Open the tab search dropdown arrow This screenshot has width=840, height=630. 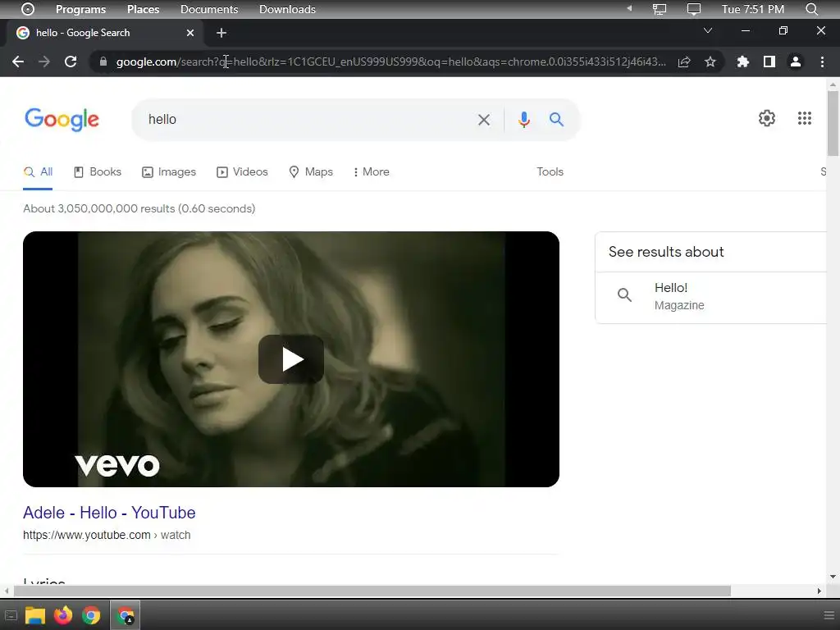(708, 30)
